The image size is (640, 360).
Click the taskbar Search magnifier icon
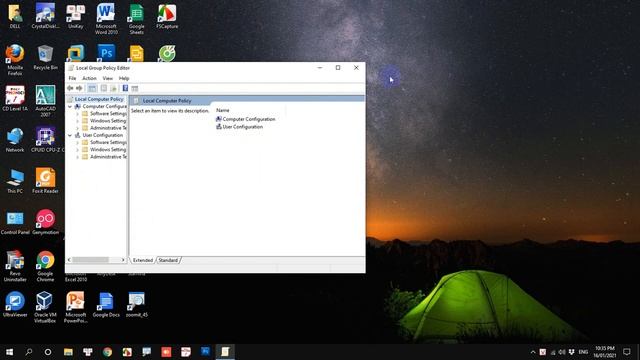(x=29, y=352)
